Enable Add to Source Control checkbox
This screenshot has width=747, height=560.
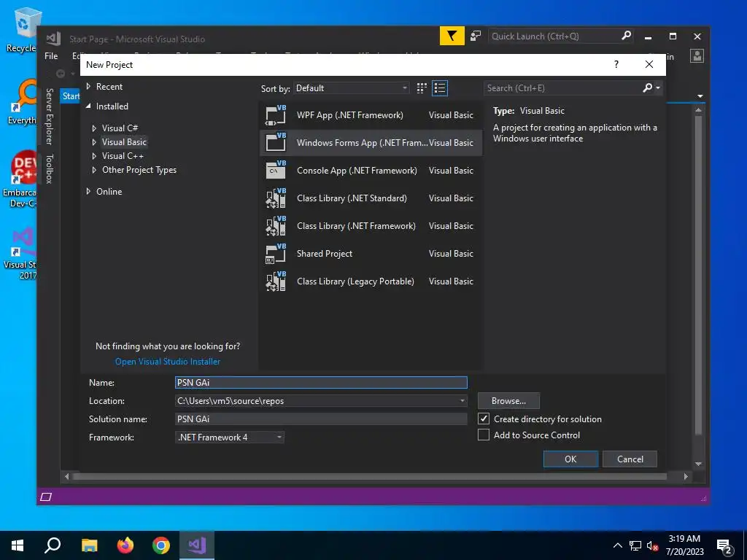pyautogui.click(x=484, y=435)
